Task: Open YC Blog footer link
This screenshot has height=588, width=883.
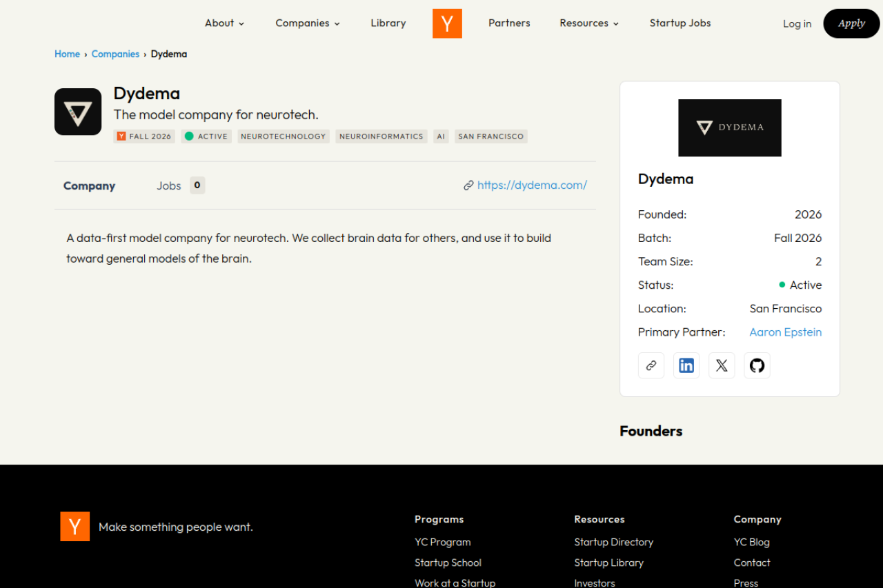Action: pyautogui.click(x=752, y=543)
